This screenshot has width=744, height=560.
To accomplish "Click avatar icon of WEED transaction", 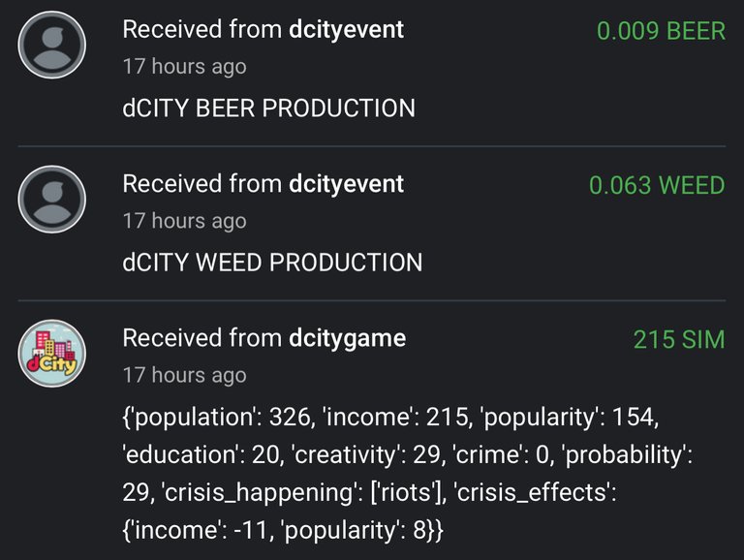I will coord(51,200).
